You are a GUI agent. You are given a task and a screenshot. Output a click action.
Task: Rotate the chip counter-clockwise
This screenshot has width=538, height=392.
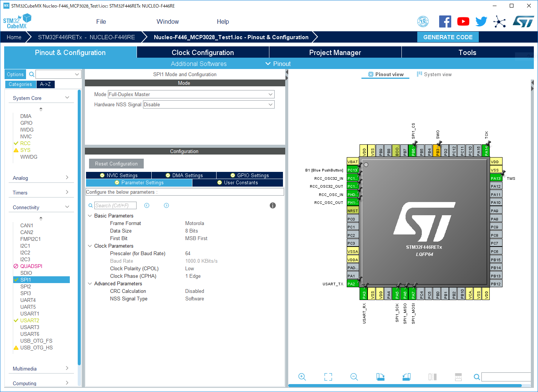[x=406, y=377]
